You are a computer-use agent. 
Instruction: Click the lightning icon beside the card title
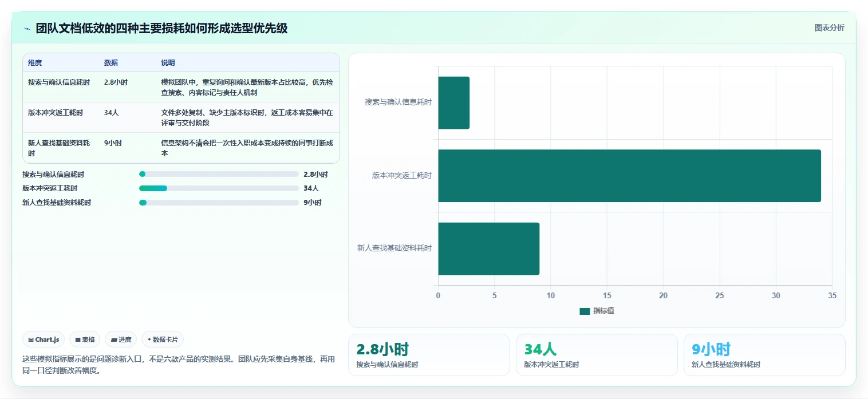27,29
